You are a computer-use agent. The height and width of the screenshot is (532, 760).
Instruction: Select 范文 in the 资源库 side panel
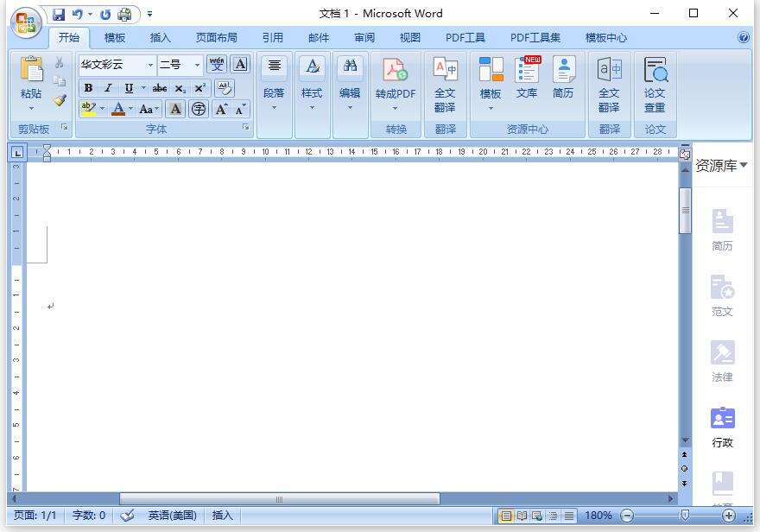[x=722, y=296]
